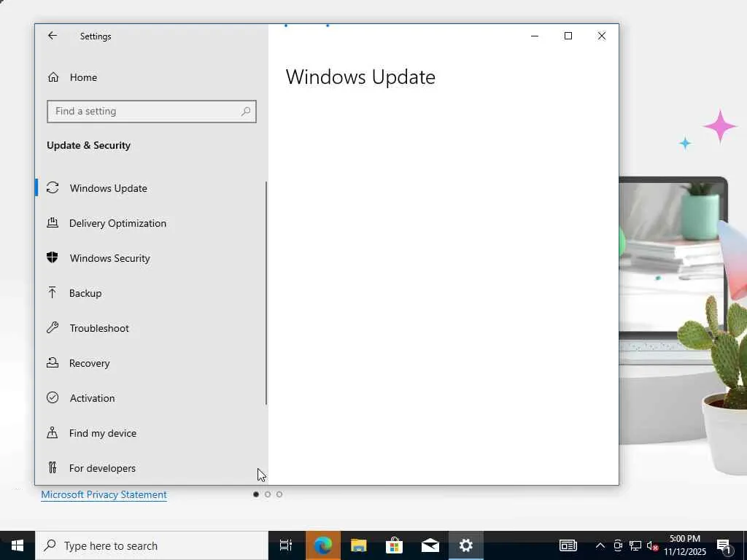Open Task View from the taskbar
Viewport: 747px width, 560px height.
[286, 545]
